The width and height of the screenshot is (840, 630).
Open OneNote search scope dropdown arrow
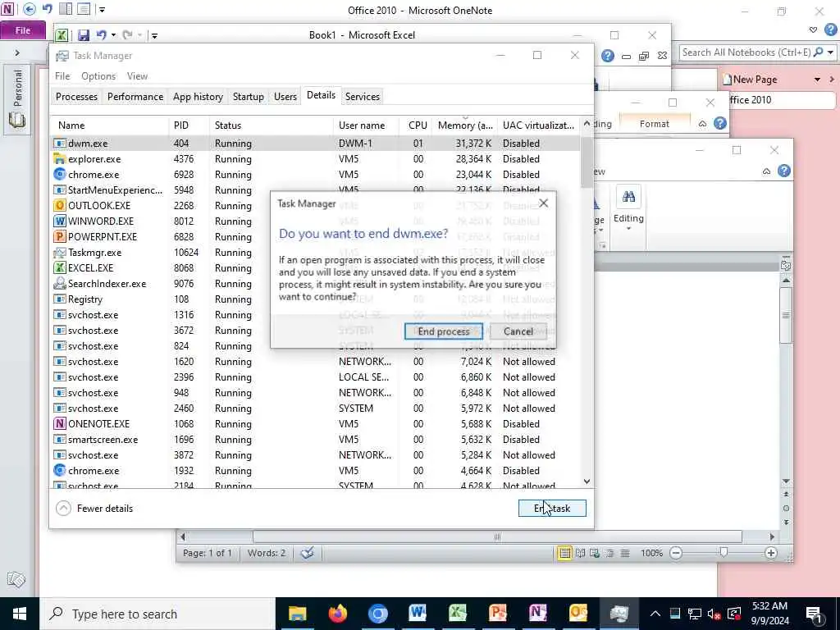(830, 52)
